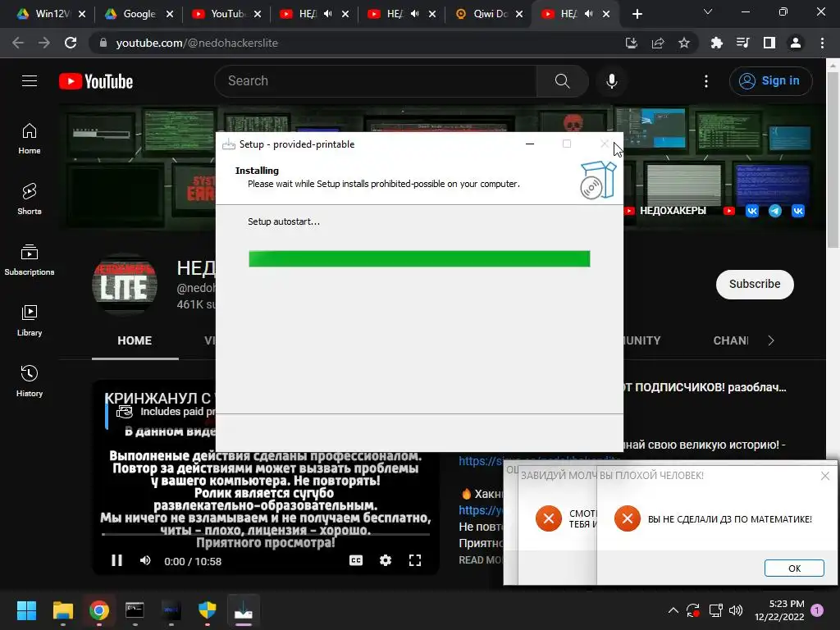Share this page via Chrome share icon

tap(658, 43)
